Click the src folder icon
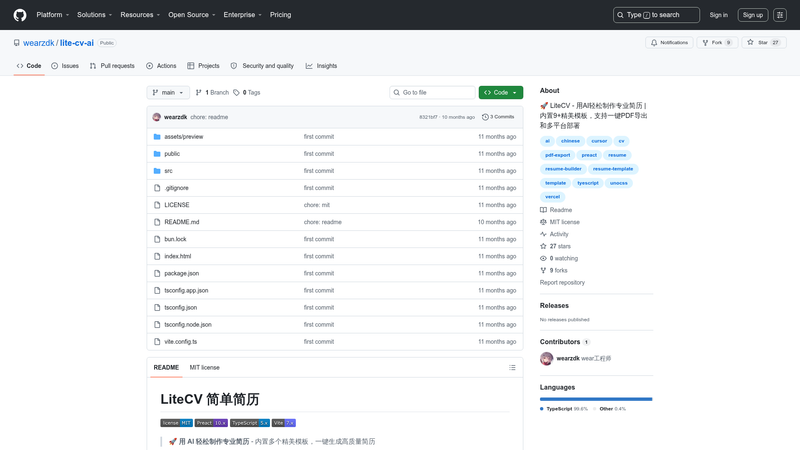 (157, 171)
